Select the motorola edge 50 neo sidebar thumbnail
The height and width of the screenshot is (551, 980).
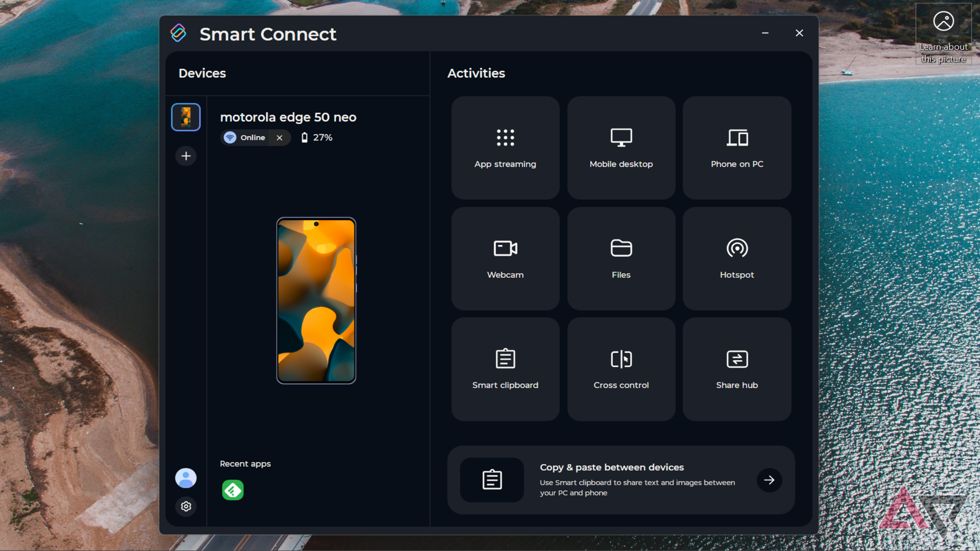[186, 117]
